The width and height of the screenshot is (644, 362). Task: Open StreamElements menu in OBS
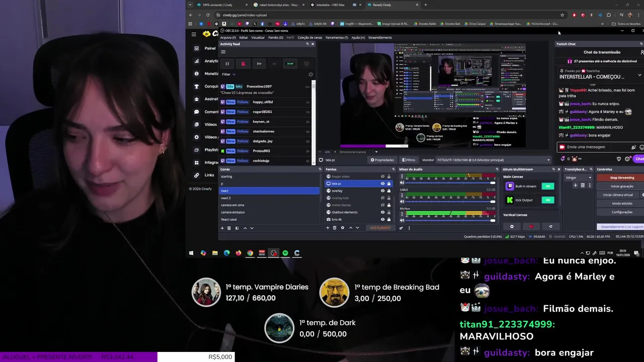(x=380, y=38)
